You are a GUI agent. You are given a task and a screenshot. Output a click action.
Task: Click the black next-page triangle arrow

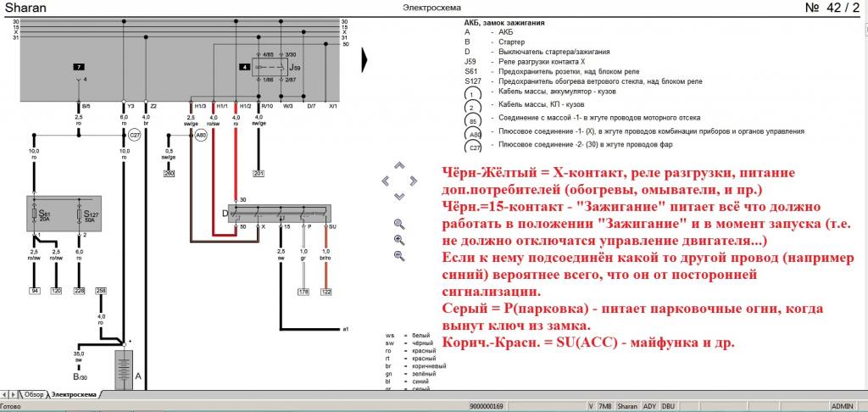click(x=366, y=60)
